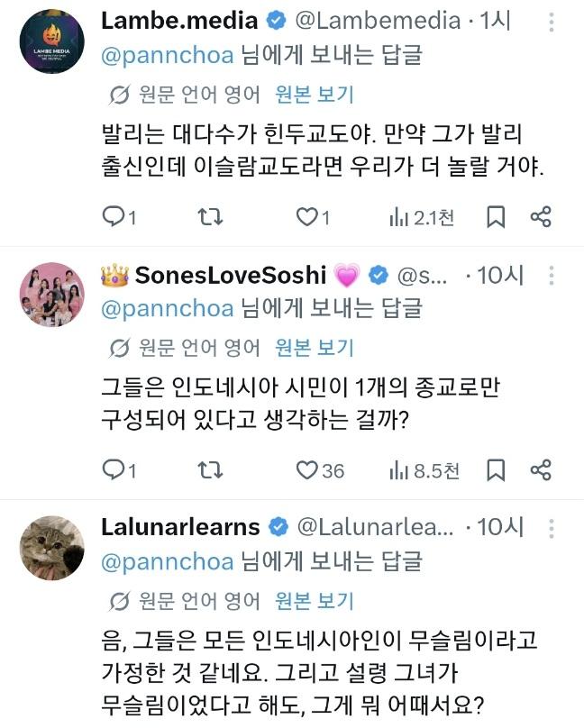Open the Lalunarlearns cat profile picture

tap(52, 548)
